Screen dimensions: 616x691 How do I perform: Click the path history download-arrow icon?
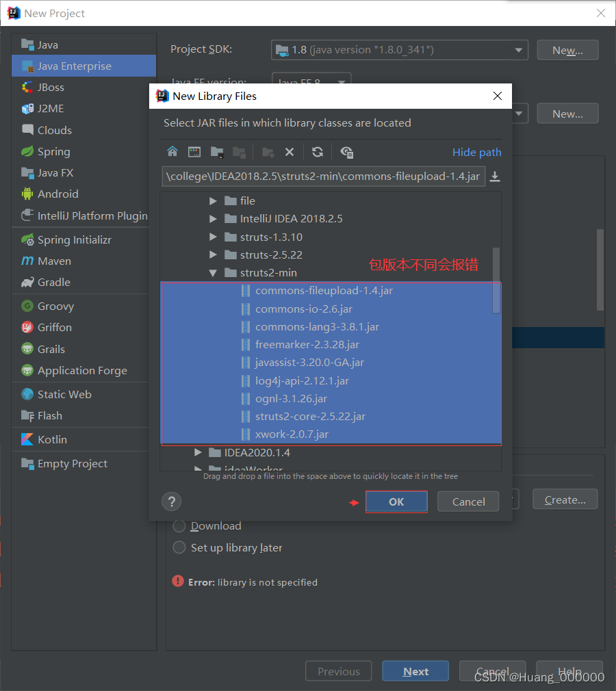click(x=495, y=177)
